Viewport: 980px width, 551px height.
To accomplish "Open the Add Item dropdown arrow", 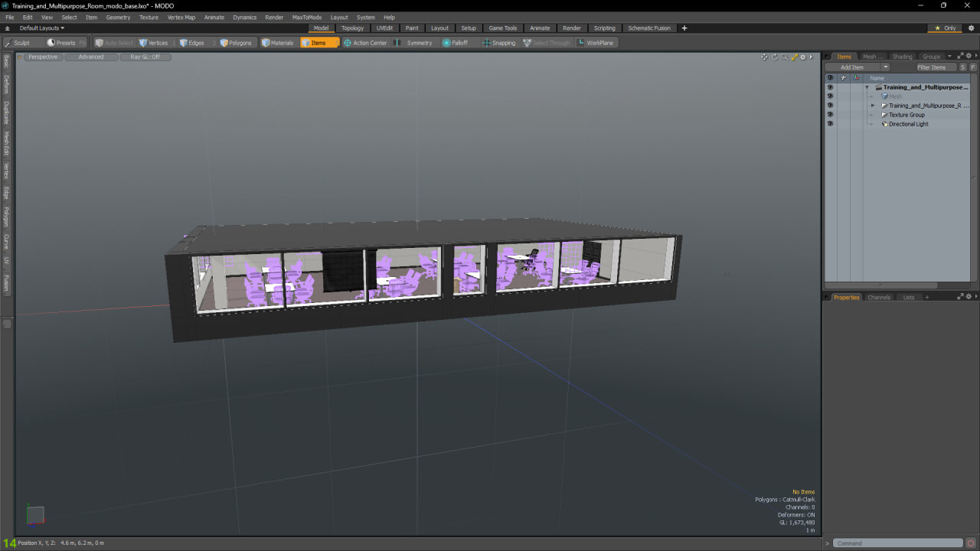I will tap(885, 67).
